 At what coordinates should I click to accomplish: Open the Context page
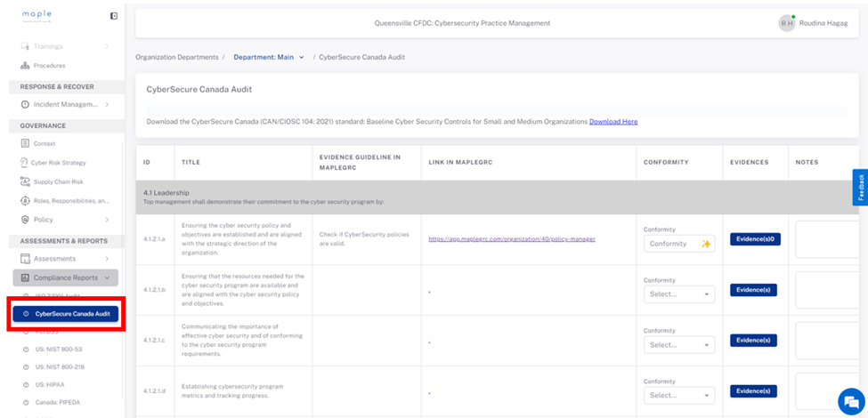point(45,144)
